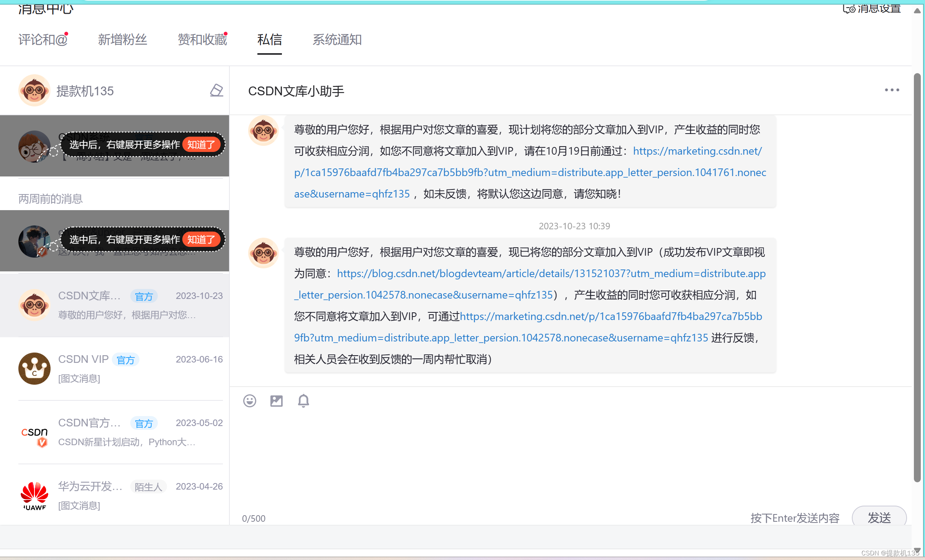Open the emoji picker in the chat toolbar
Screen dimensions: 925x560
pyautogui.click(x=250, y=400)
